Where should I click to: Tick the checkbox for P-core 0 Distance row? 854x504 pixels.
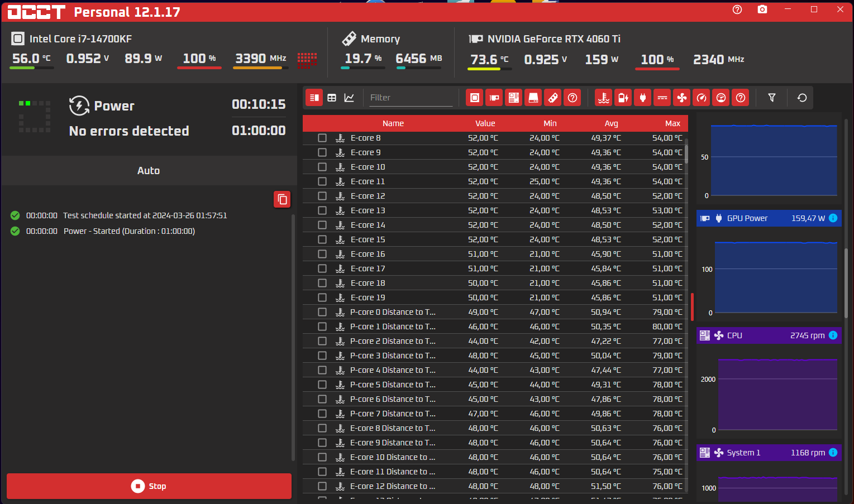[322, 312]
